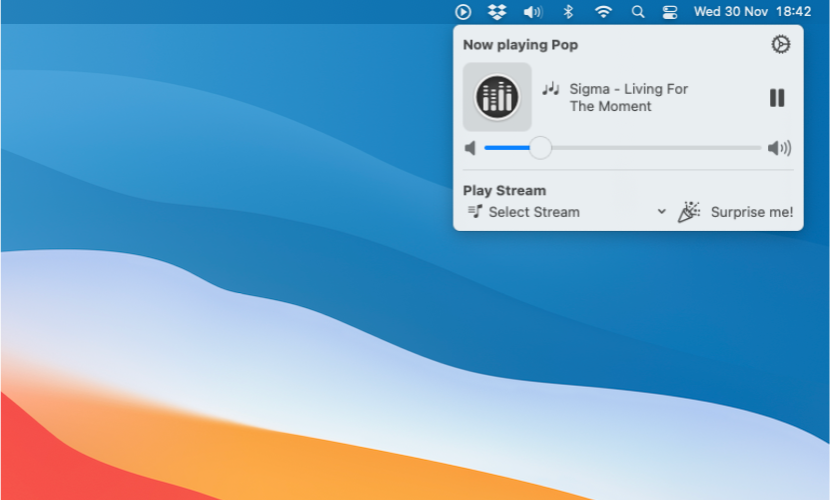This screenshot has height=500, width=830.
Task: Click the date and time in menu bar
Action: (x=752, y=12)
